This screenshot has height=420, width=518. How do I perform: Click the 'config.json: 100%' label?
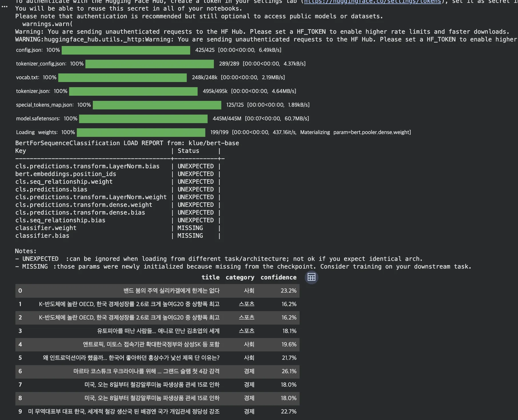coord(38,50)
